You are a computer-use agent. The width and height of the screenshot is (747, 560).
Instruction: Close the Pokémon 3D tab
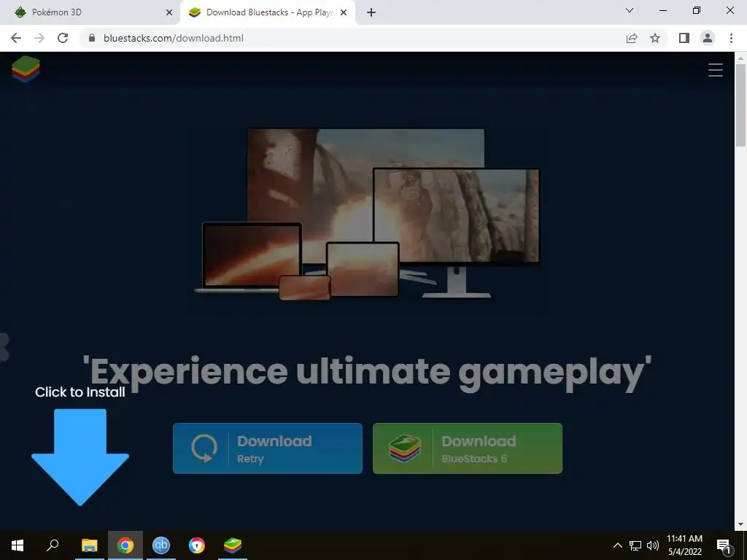click(169, 12)
